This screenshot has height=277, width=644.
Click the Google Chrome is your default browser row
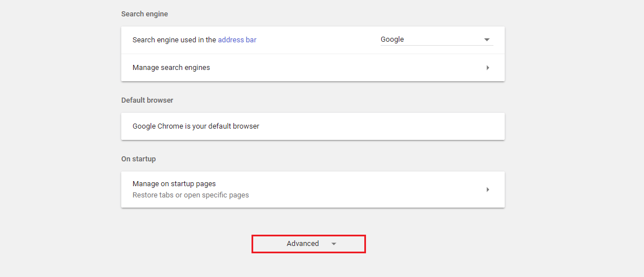[312, 126]
